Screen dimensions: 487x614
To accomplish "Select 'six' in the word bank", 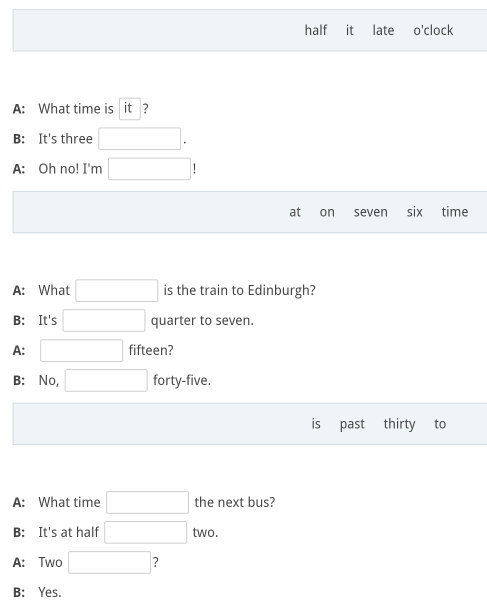I will tap(415, 212).
